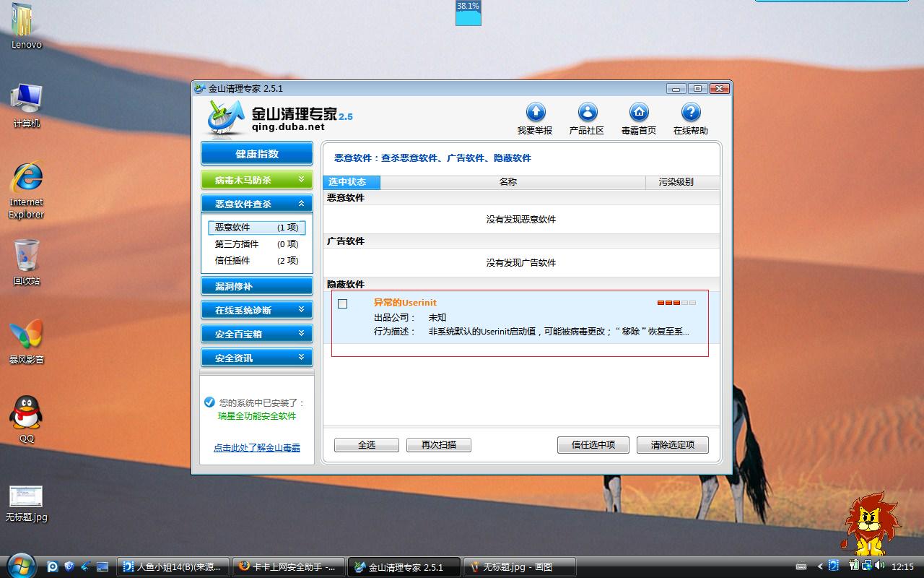This screenshot has height=578, width=924.
Task: Click the blue checkmark security status icon
Action: 209,402
